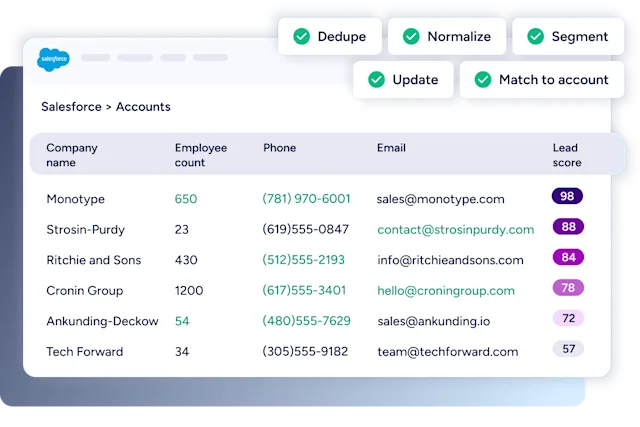Select the Match to account chip
The width and height of the screenshot is (640, 427).
[x=542, y=80]
